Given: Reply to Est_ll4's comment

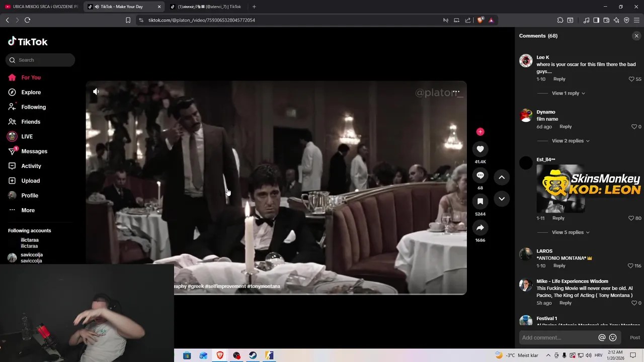Looking at the screenshot, I should (558, 218).
